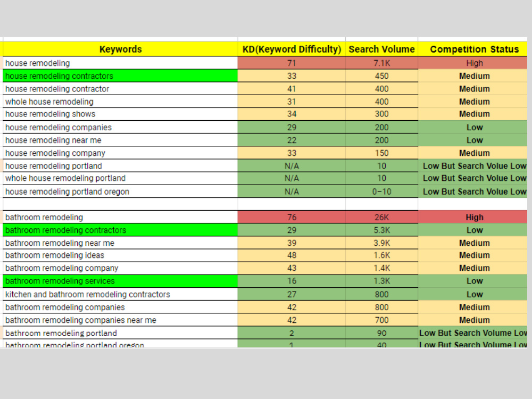Select 'Medium' status in house remodeling shows row
The width and height of the screenshot is (532, 399).
point(473,114)
